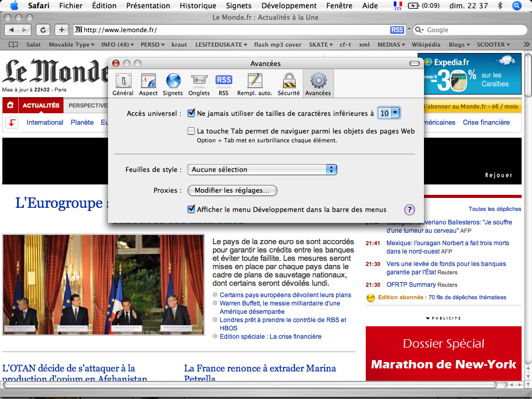Select the Avancées gear icon

[318, 81]
